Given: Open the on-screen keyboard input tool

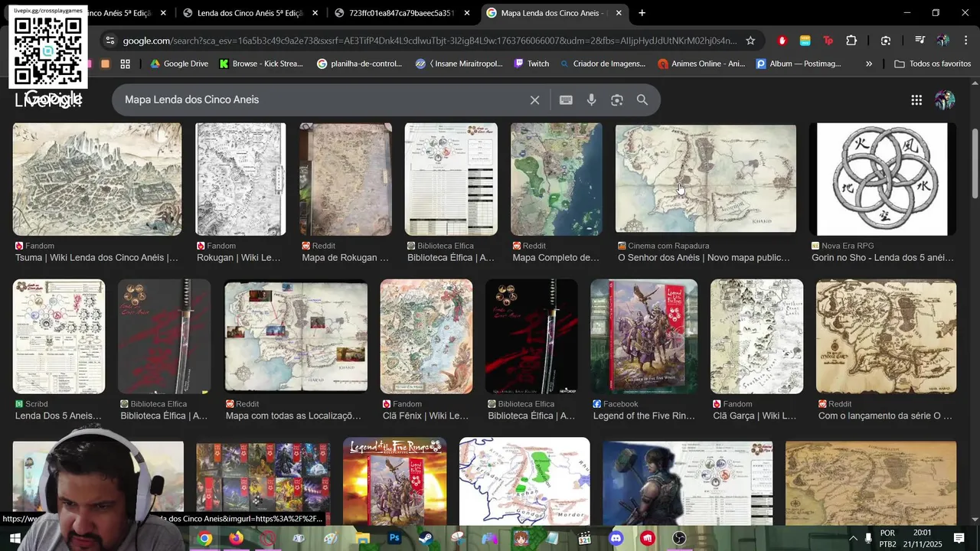Looking at the screenshot, I should click(x=566, y=100).
